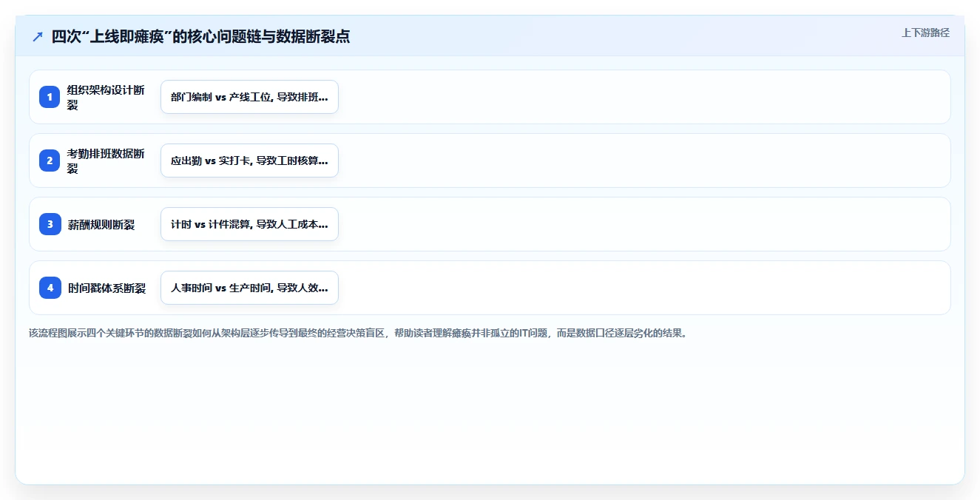Expand the fourth step row card

point(490,288)
